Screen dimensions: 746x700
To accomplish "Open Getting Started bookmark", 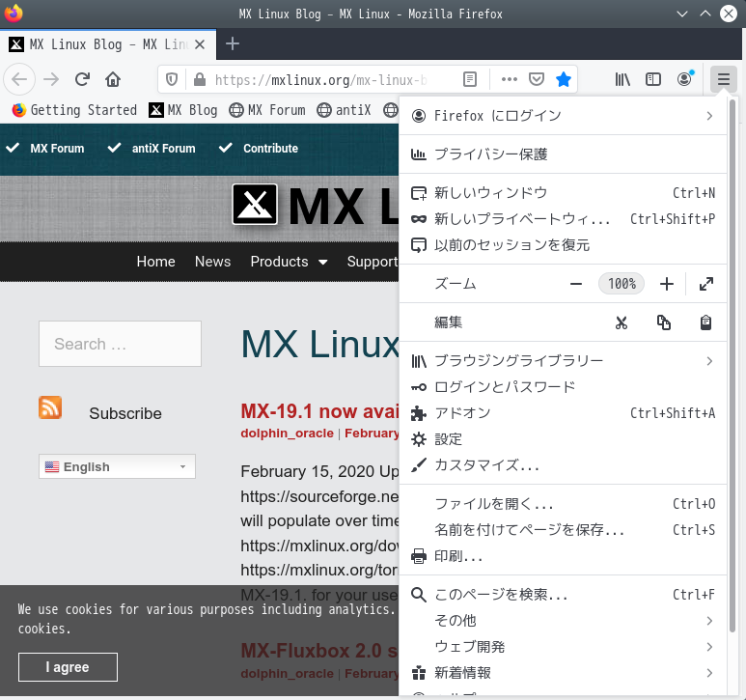I will (x=74, y=110).
